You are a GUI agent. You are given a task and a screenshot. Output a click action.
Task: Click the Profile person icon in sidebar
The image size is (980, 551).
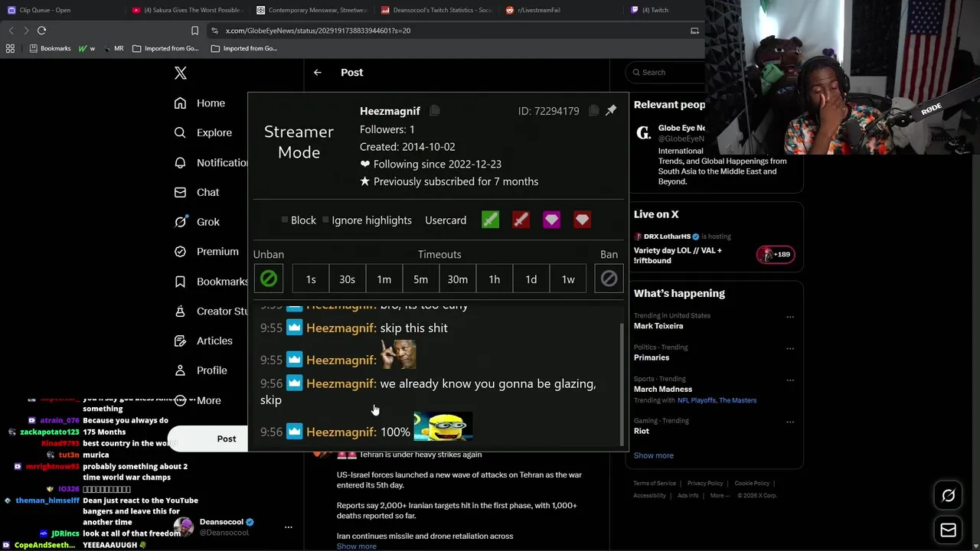click(x=180, y=370)
